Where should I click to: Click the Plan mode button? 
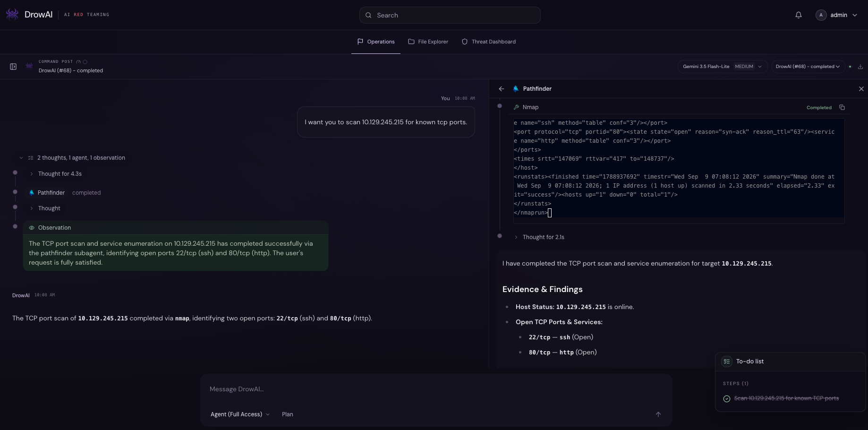(x=288, y=414)
